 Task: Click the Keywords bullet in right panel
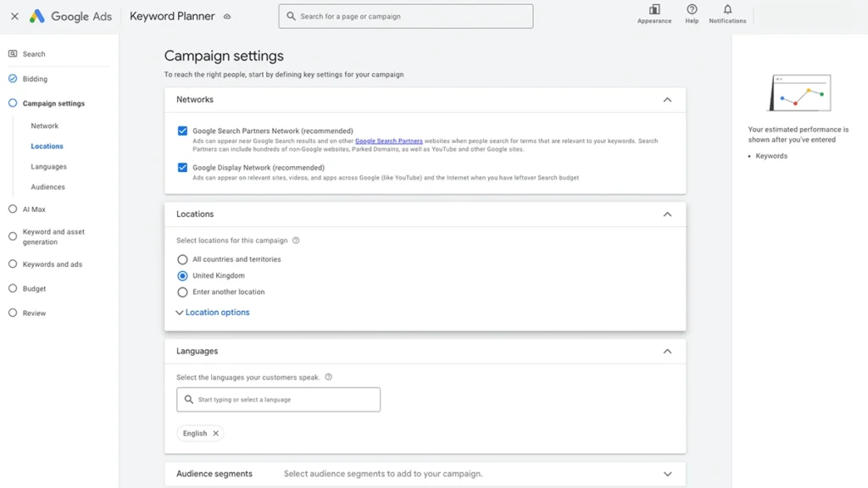(771, 156)
